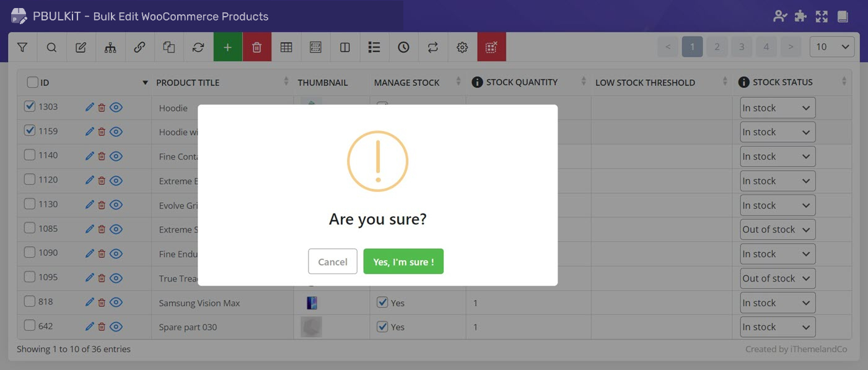Click the delete trash icon for product 1085
This screenshot has width=868, height=370.
102,229
